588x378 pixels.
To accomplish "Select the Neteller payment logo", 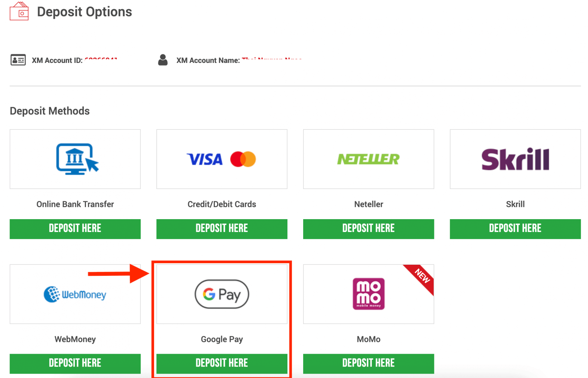I will [x=368, y=159].
